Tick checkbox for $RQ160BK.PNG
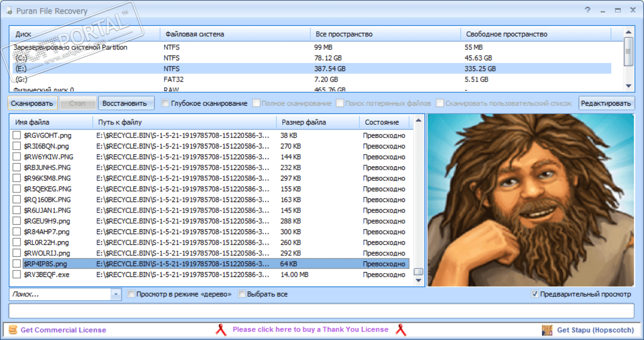Screen dimensions: 644x340 coord(17,199)
